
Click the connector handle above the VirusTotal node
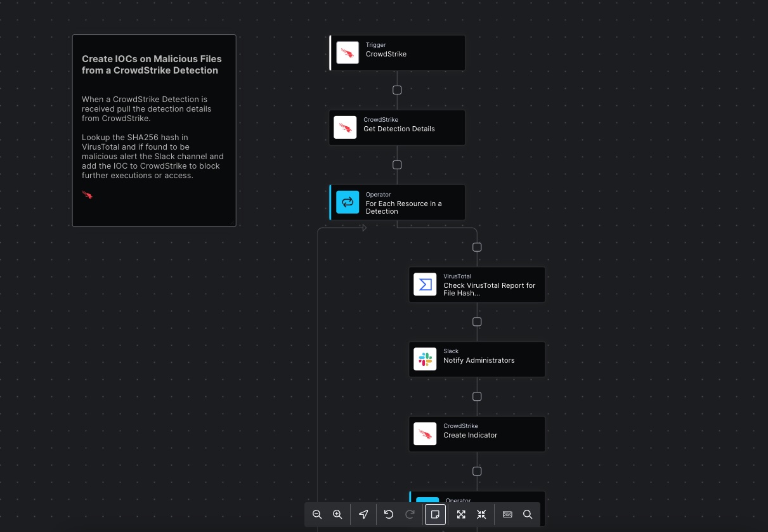[x=477, y=247]
